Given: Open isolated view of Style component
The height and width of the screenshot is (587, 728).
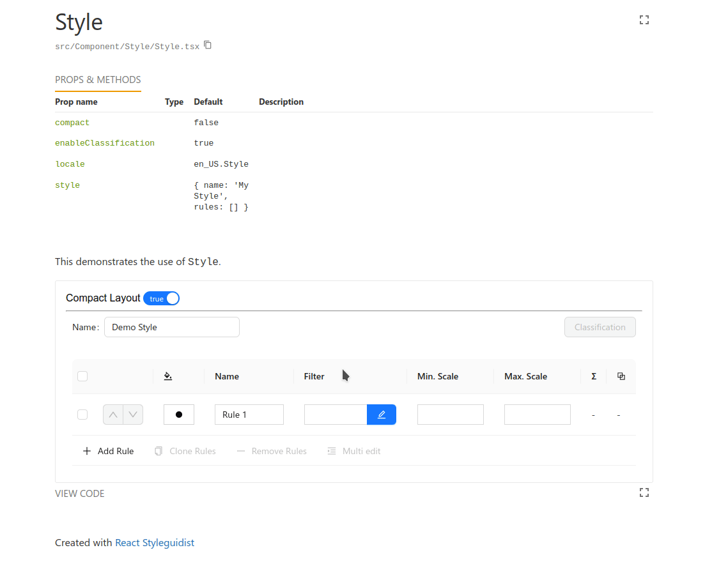Looking at the screenshot, I should (644, 20).
